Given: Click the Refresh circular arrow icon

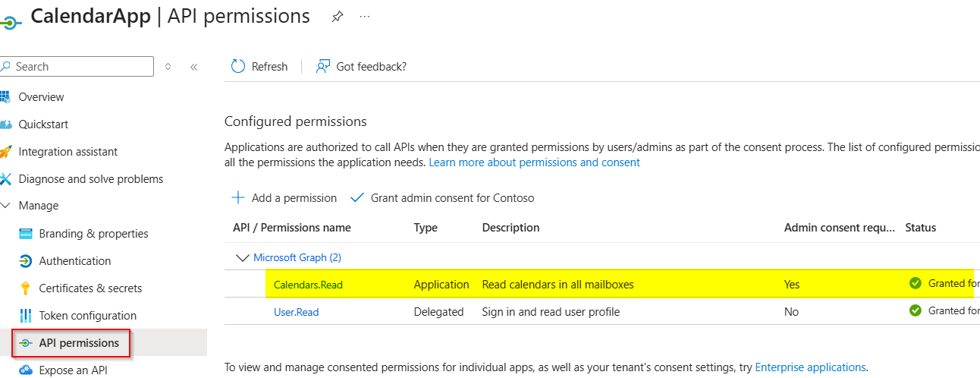Looking at the screenshot, I should pos(238,67).
